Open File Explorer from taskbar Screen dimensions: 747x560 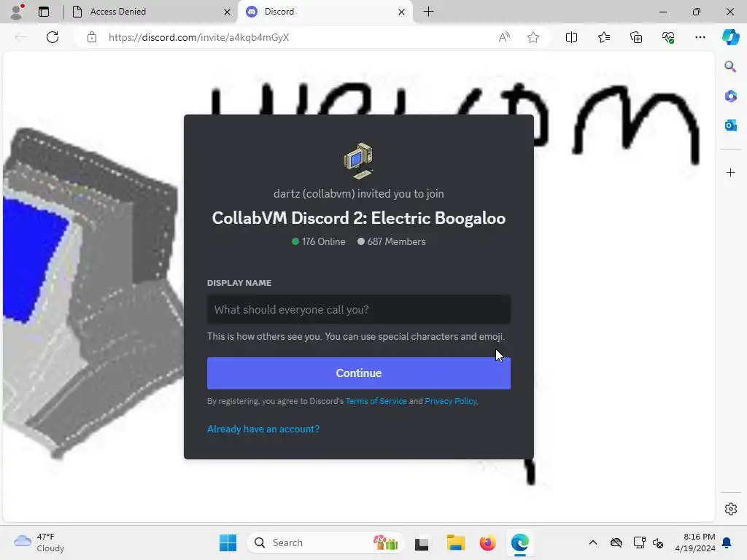coord(455,542)
